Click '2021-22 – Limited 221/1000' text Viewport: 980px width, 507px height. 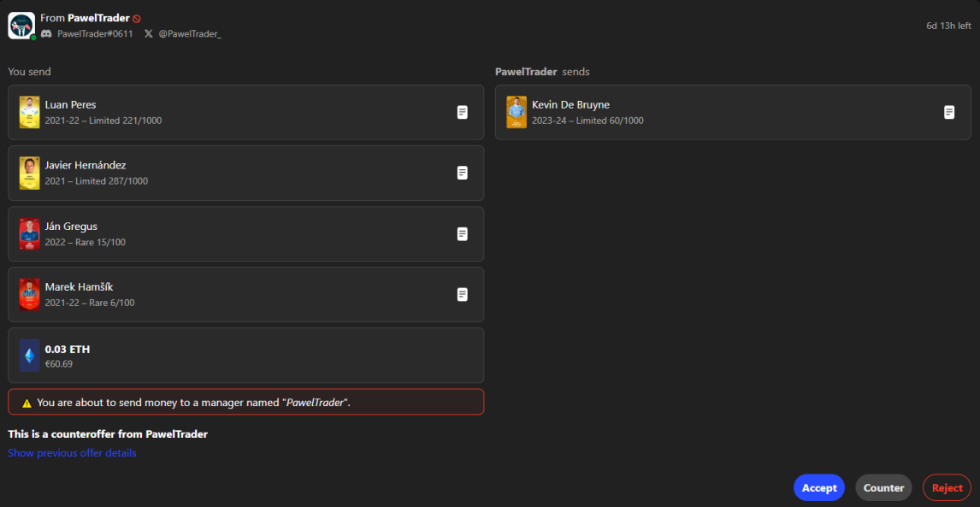click(x=103, y=120)
